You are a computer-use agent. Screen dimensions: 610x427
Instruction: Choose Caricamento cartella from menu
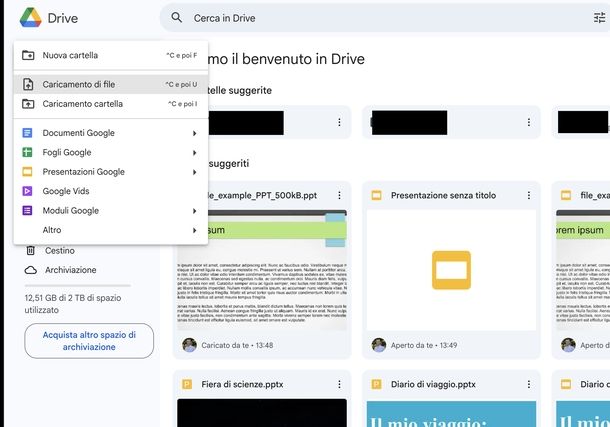tap(111, 104)
